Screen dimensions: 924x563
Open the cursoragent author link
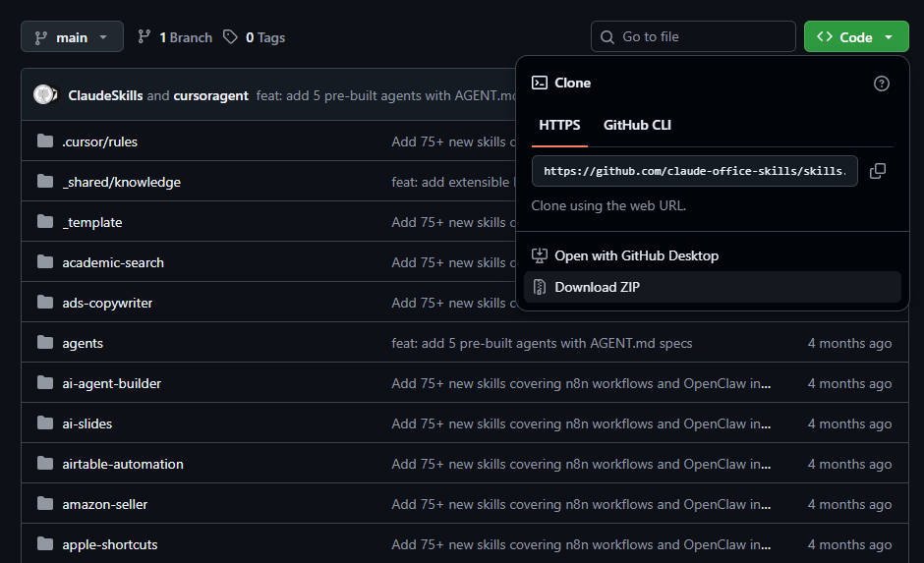[x=211, y=95]
